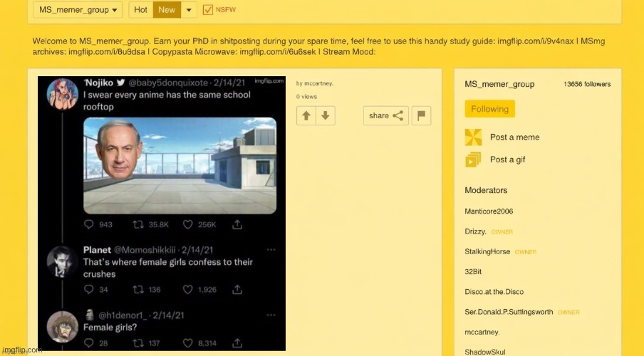Switch to the Hot sort tab
The width and height of the screenshot is (644, 356).
point(141,10)
